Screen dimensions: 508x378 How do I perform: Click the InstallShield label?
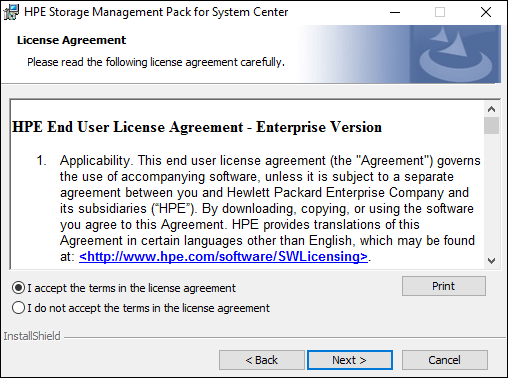click(x=32, y=336)
